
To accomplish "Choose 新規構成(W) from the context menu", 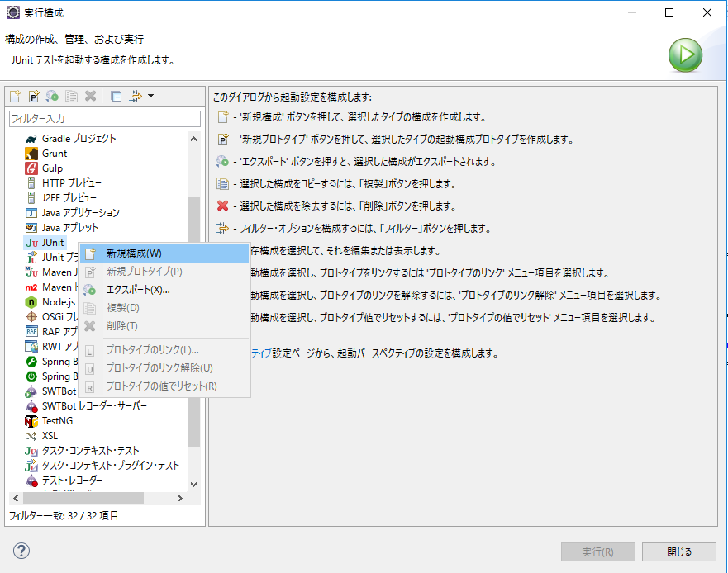I will click(x=134, y=253).
